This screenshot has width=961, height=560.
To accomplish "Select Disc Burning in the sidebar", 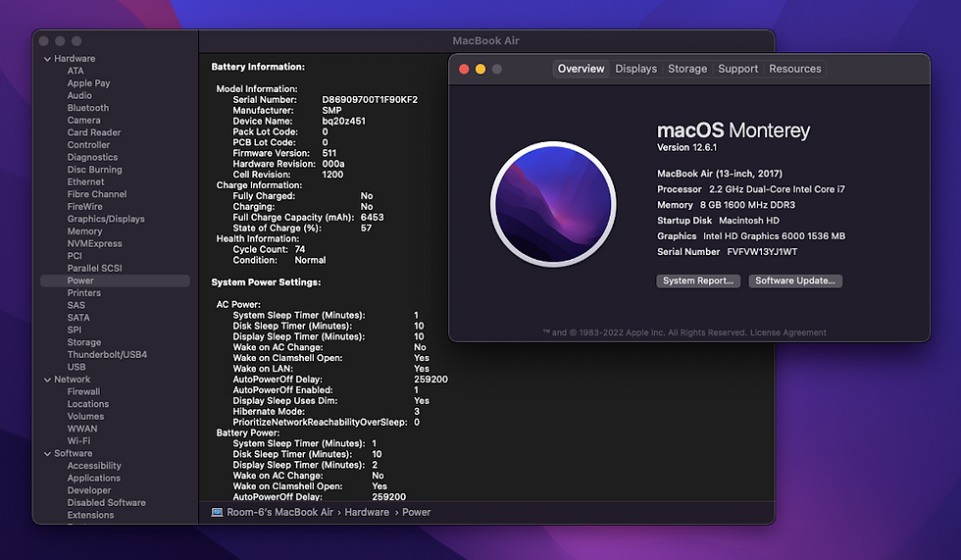I will click(x=94, y=170).
